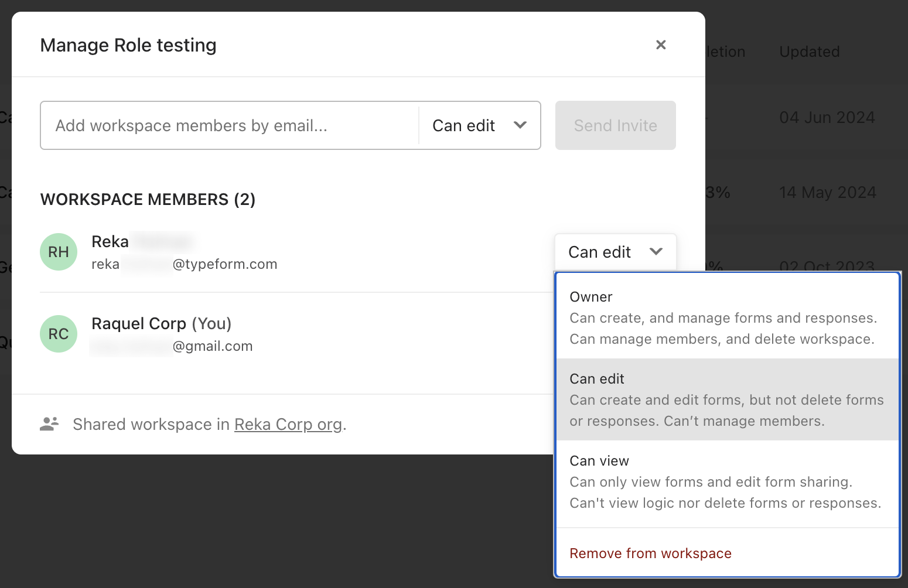Viewport: 908px width, 588px height.
Task: Click Reka's typeform.com email address
Action: (184, 264)
